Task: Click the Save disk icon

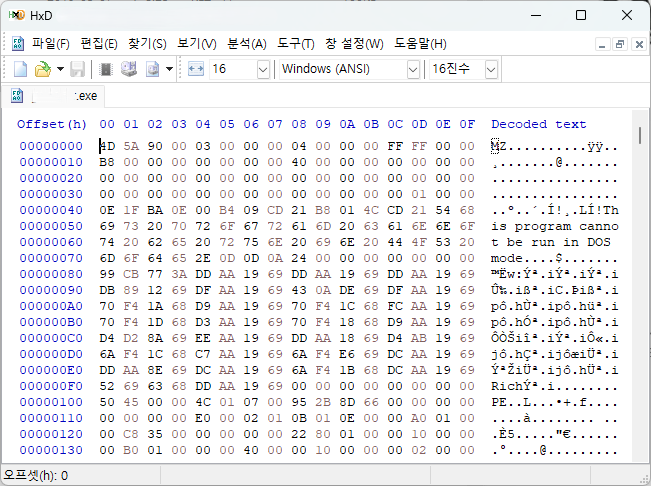Action: [77, 69]
